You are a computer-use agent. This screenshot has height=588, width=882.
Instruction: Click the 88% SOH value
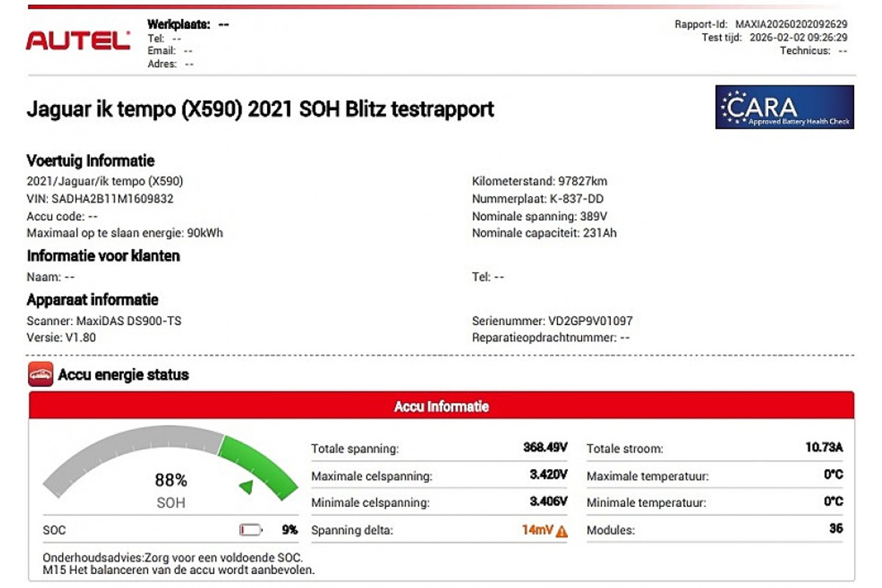pyautogui.click(x=171, y=481)
